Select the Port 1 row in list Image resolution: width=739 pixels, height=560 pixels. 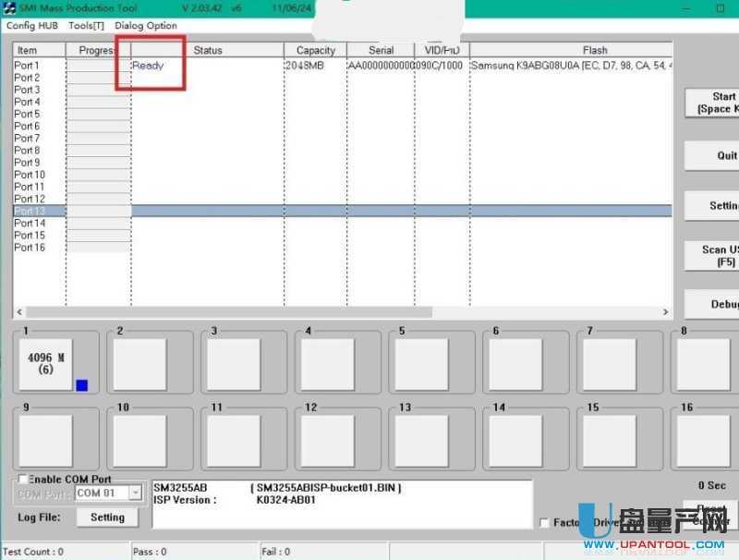pos(27,66)
